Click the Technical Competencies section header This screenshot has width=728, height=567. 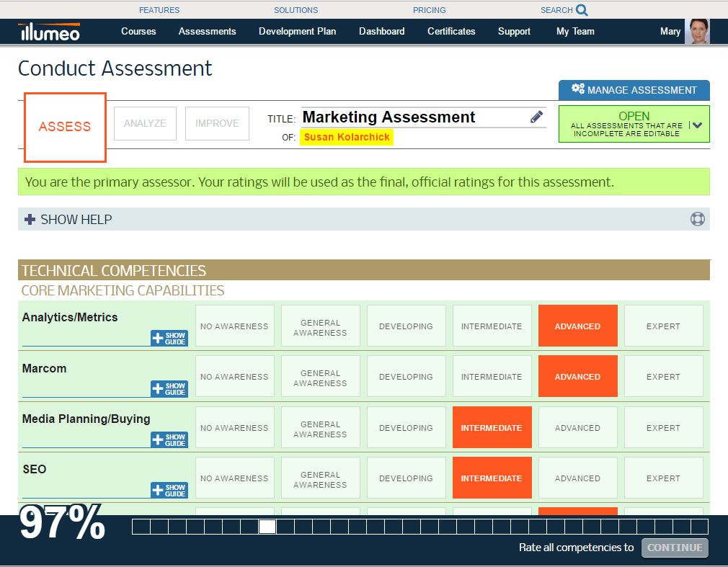[x=364, y=270]
